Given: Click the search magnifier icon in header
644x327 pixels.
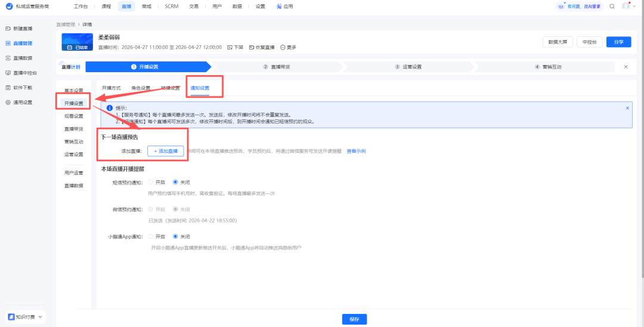Looking at the screenshot, I should 612,6.
